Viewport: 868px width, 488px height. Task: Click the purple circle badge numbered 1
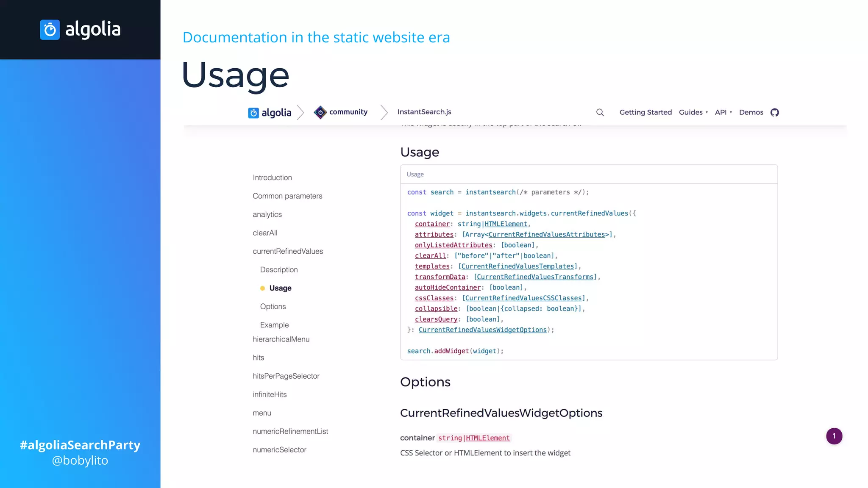click(x=834, y=436)
